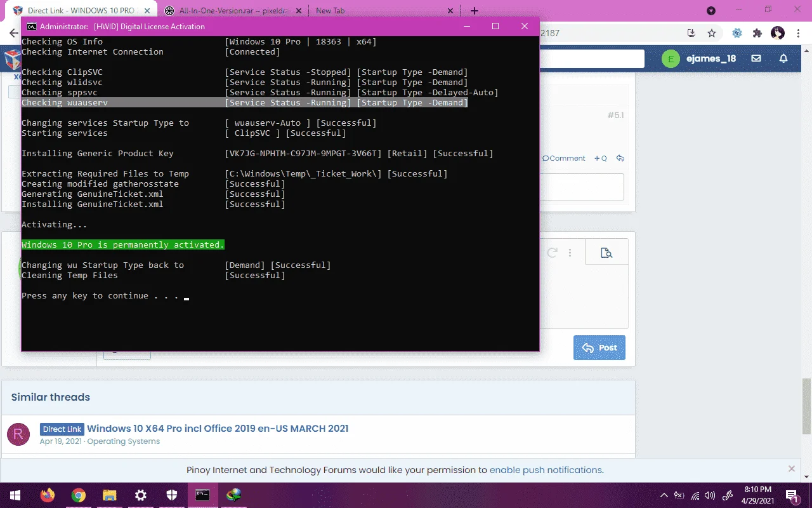Screen dimensions: 812x508
Task: Select Command Prompt taskbar icon
Action: coord(202,495)
